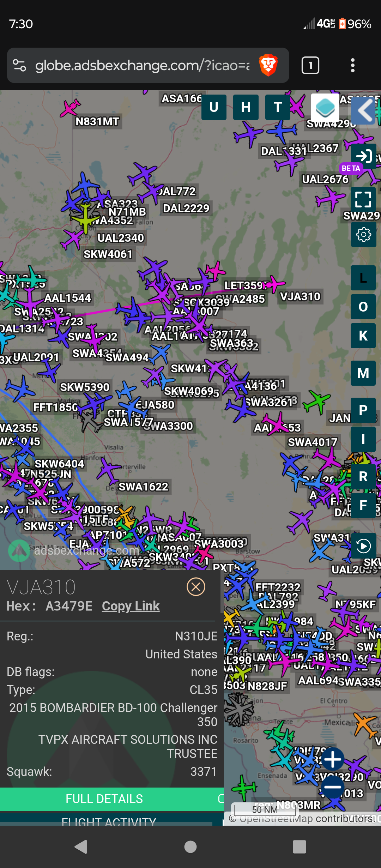This screenshot has height=868, width=381.
Task: Tap the R map button
Action: (363, 476)
